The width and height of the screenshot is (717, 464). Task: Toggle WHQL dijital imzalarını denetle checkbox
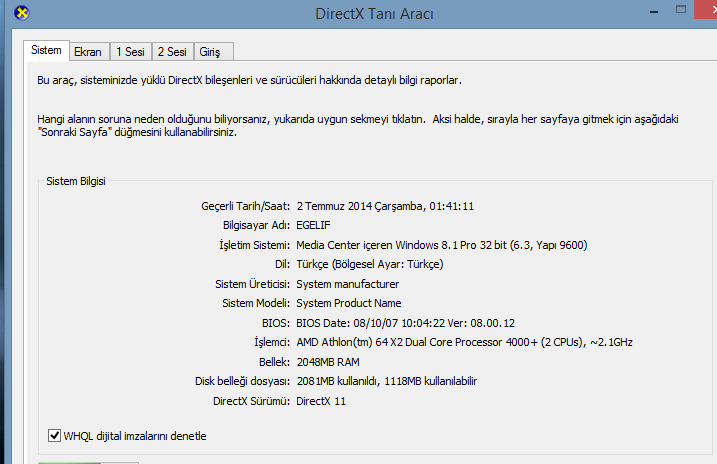(54, 435)
